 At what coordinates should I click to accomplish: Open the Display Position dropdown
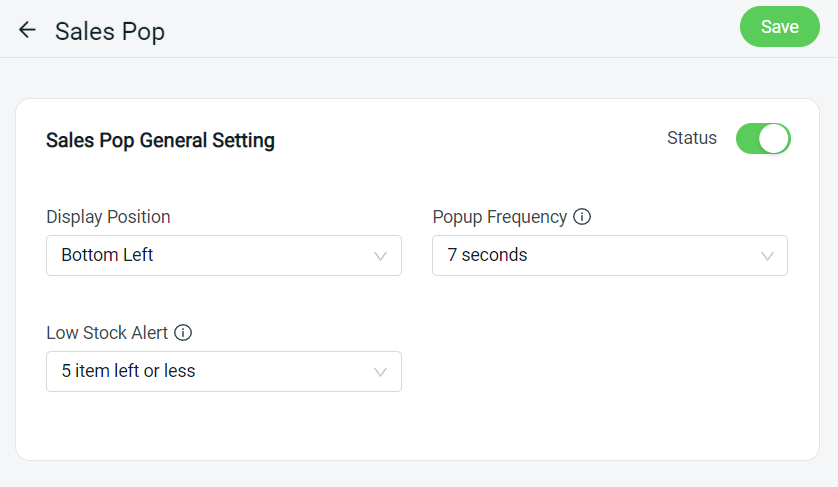224,256
